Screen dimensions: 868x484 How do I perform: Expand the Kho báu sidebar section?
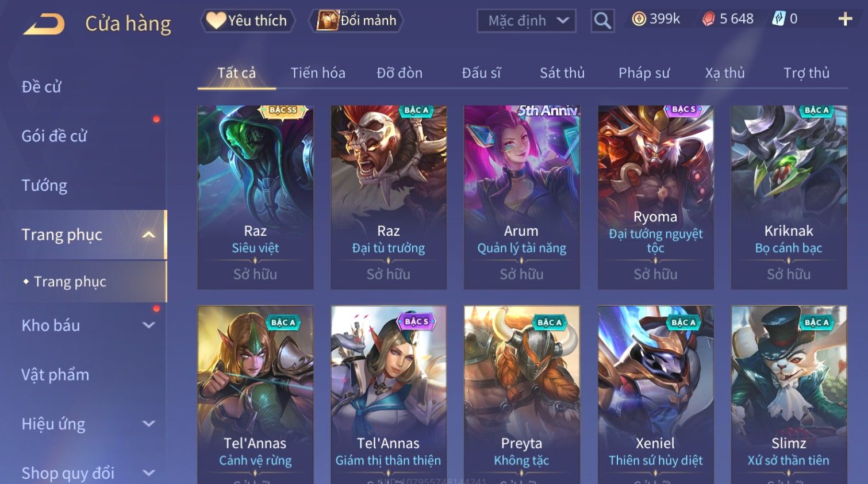[x=149, y=325]
